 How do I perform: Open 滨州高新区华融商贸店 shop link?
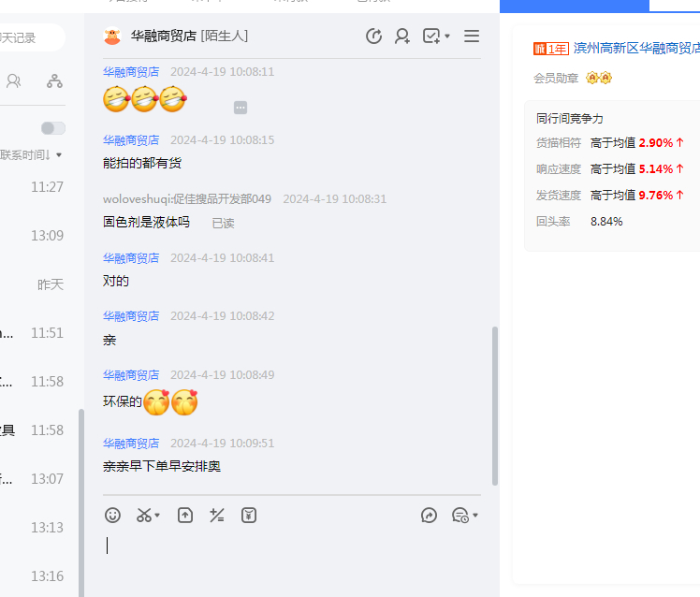[x=636, y=48]
